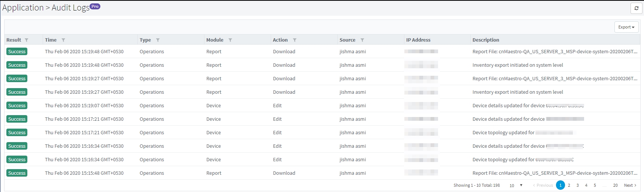Filter the Time column
The height and width of the screenshot is (192, 644).
(63, 40)
